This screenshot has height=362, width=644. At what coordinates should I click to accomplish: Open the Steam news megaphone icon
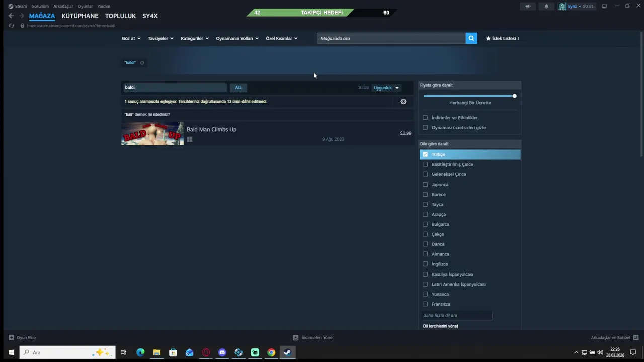point(528,6)
